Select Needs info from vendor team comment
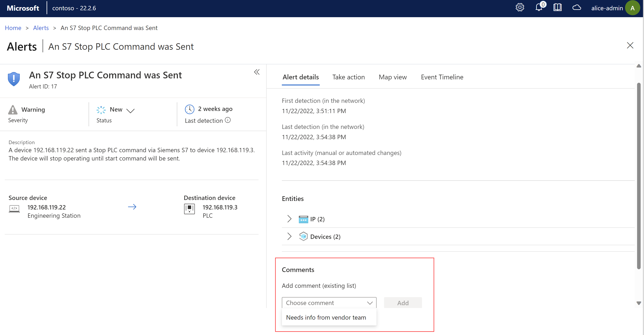The height and width of the screenshot is (335, 644). (326, 317)
